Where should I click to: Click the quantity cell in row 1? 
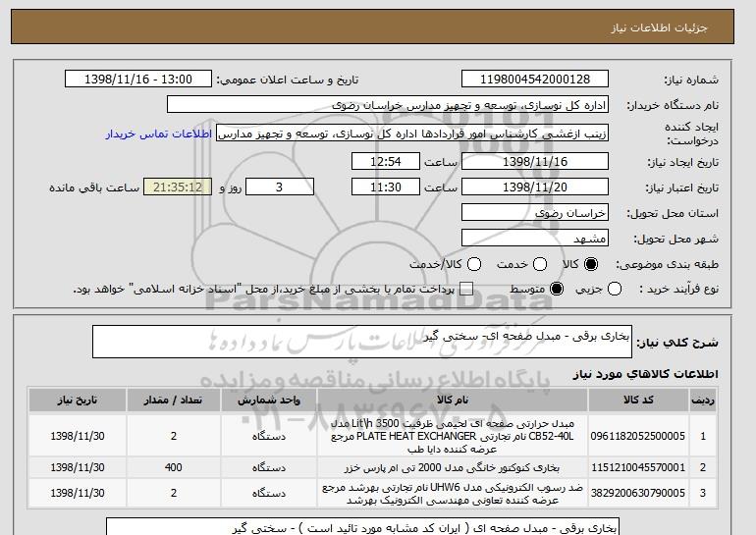pos(174,436)
